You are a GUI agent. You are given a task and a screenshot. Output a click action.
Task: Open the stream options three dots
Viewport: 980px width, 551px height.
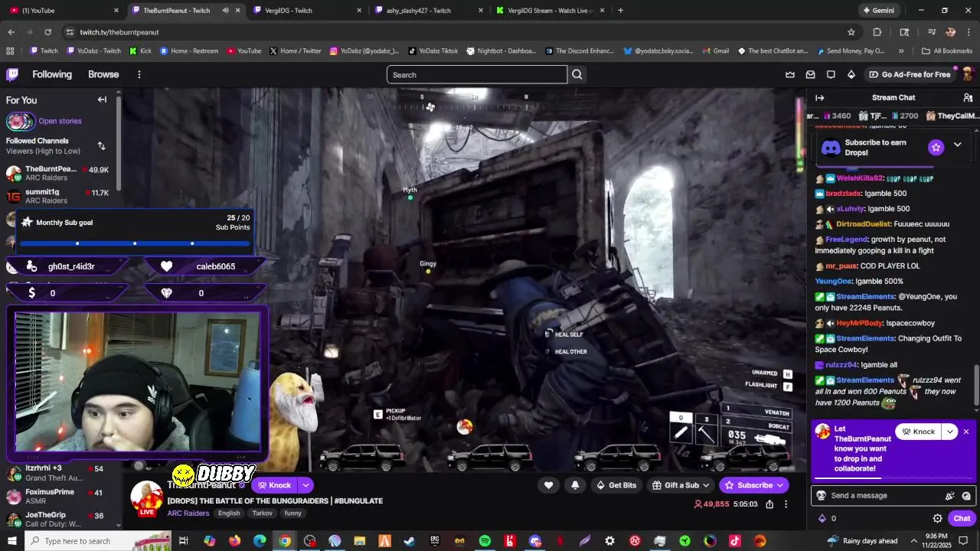click(x=786, y=504)
